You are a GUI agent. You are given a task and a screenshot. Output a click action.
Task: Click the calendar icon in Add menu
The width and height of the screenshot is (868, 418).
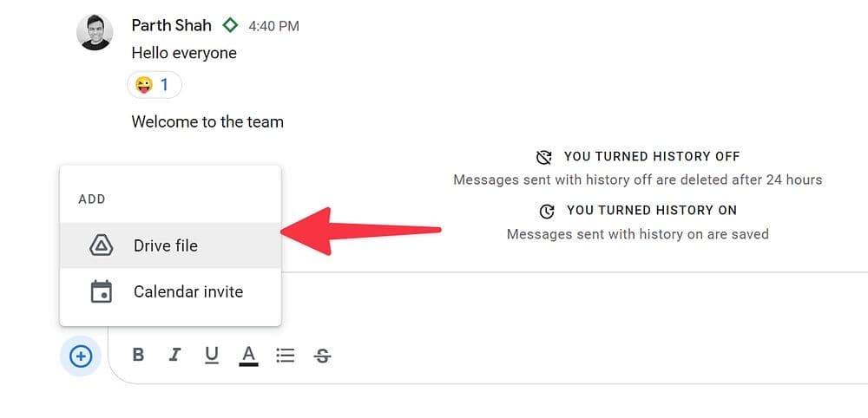tap(102, 292)
